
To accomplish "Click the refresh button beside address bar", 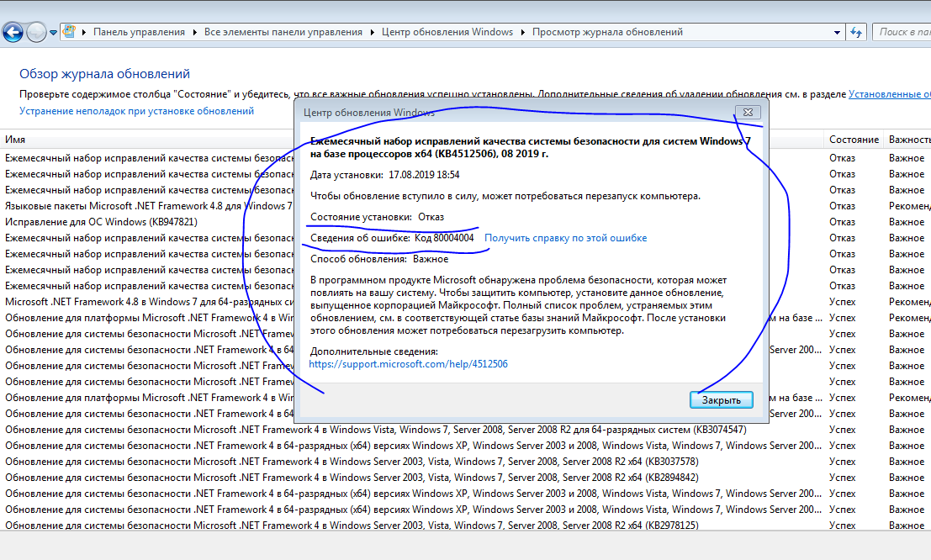I will (856, 32).
